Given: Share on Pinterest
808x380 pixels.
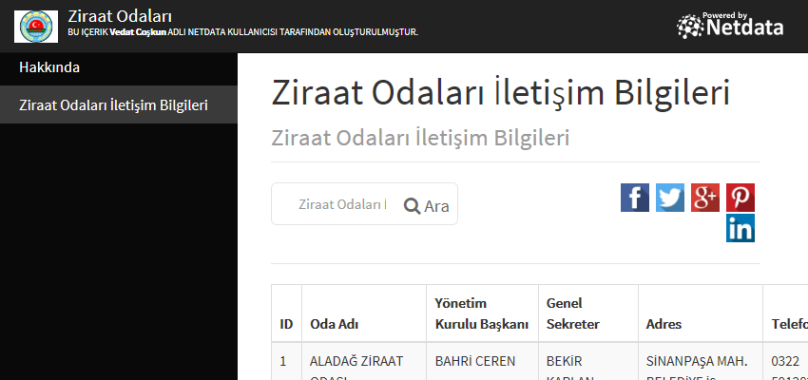Looking at the screenshot, I should 740,197.
